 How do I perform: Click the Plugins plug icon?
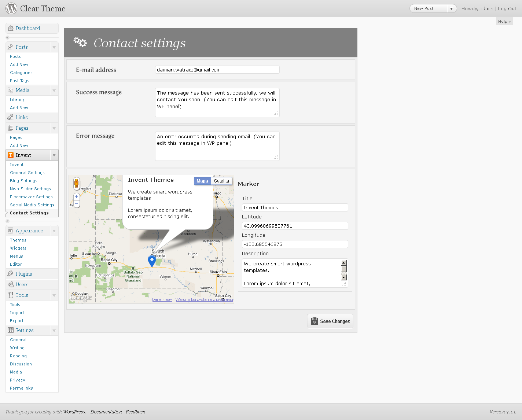point(11,274)
